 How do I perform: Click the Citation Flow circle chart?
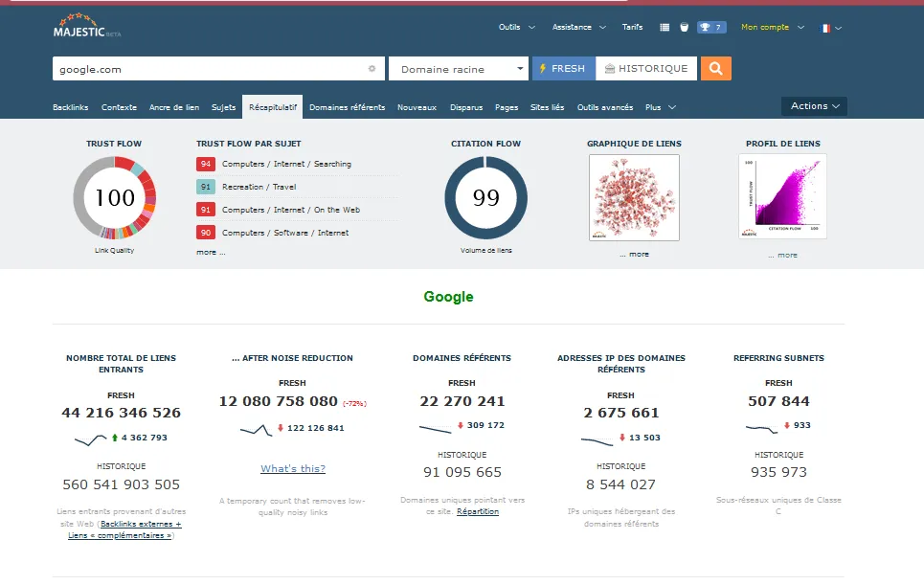coord(486,197)
